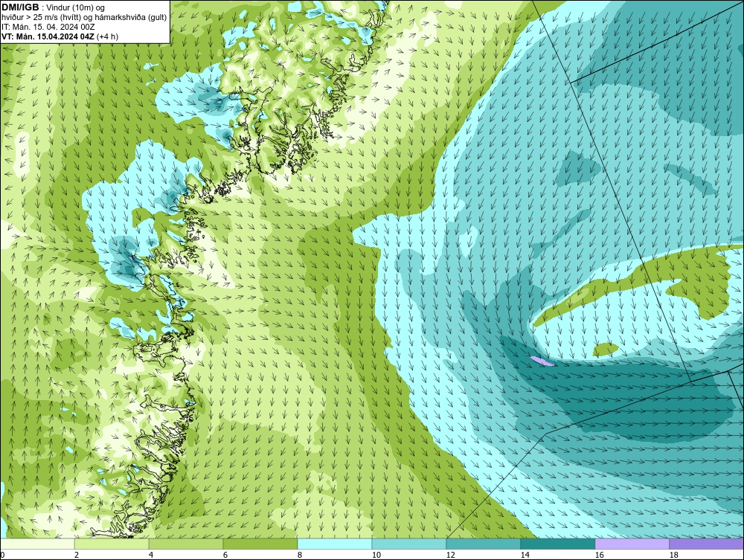Click the scale label '6'
The image size is (744, 560).
(x=225, y=555)
